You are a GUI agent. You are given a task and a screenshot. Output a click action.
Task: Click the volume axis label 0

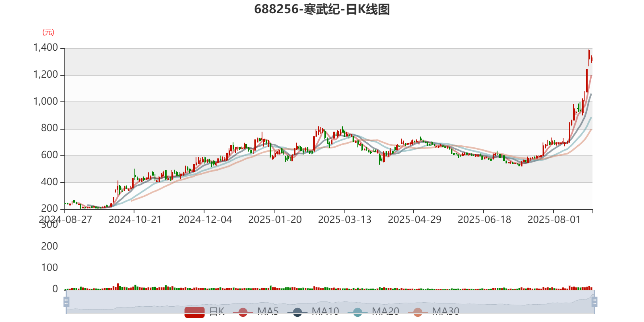pos(55,289)
